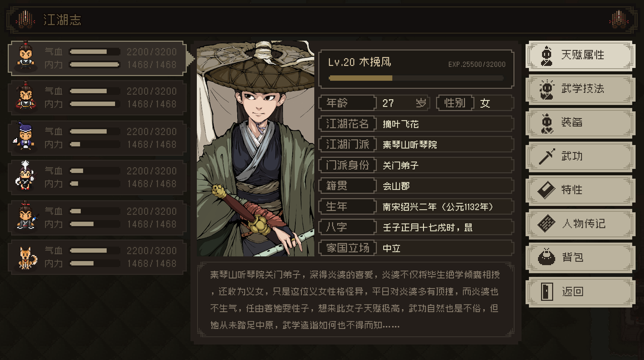Image resolution: width=644 pixels, height=360 pixels.
Task: Open the 人物传记 biography panel
Action: click(x=580, y=224)
